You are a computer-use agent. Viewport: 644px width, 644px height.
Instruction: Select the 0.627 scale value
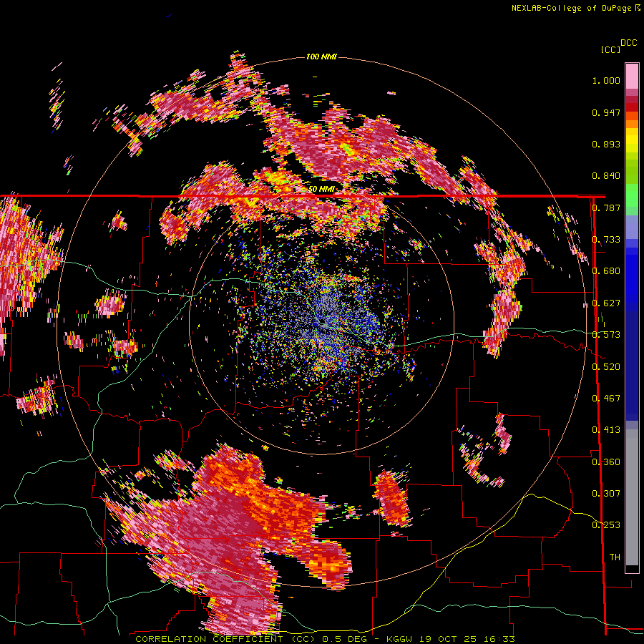click(606, 303)
